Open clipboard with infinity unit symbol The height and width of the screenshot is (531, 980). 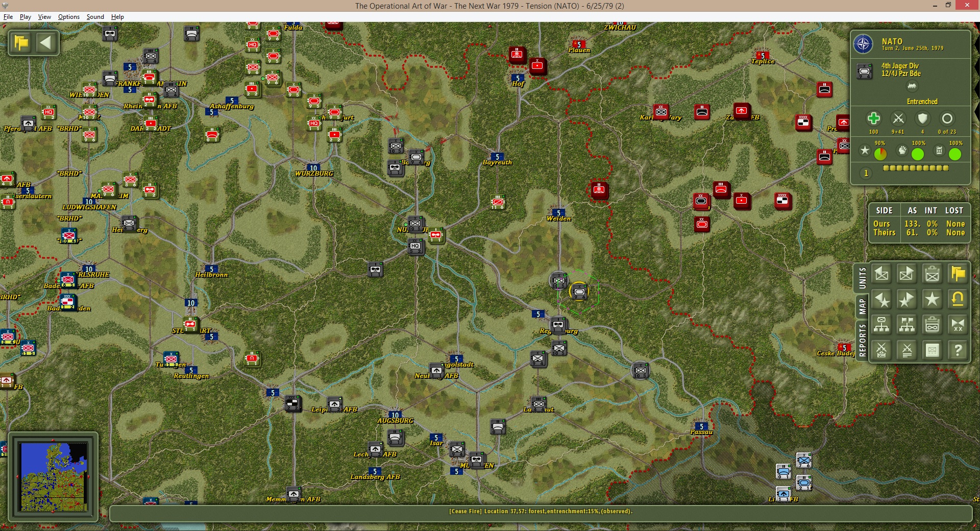(932, 325)
